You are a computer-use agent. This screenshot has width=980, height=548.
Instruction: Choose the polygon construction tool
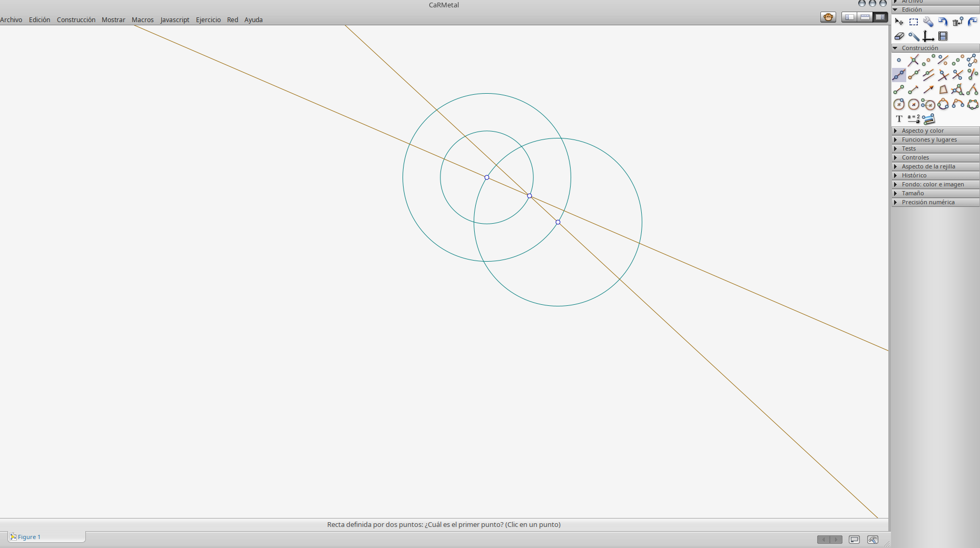point(943,89)
